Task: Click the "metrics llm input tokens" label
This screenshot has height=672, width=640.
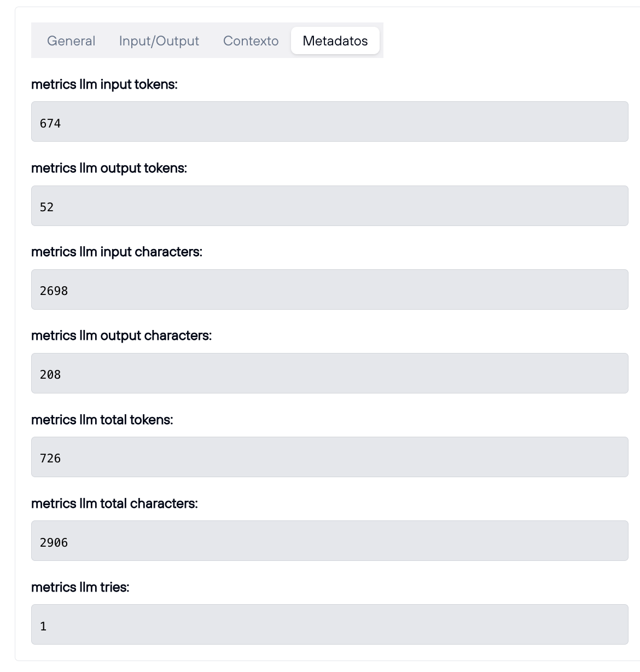Action: coord(104,84)
